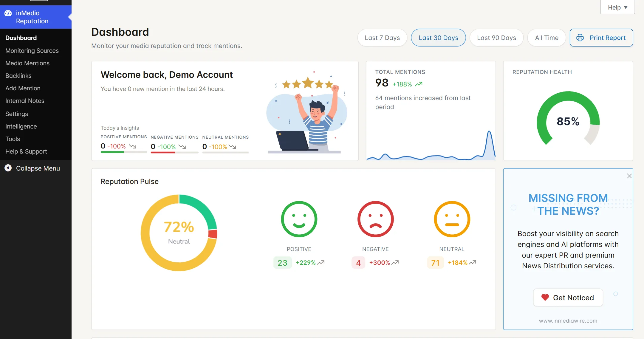Click the neutral mentions downward trend arrow
This screenshot has width=644, height=339.
click(x=232, y=147)
